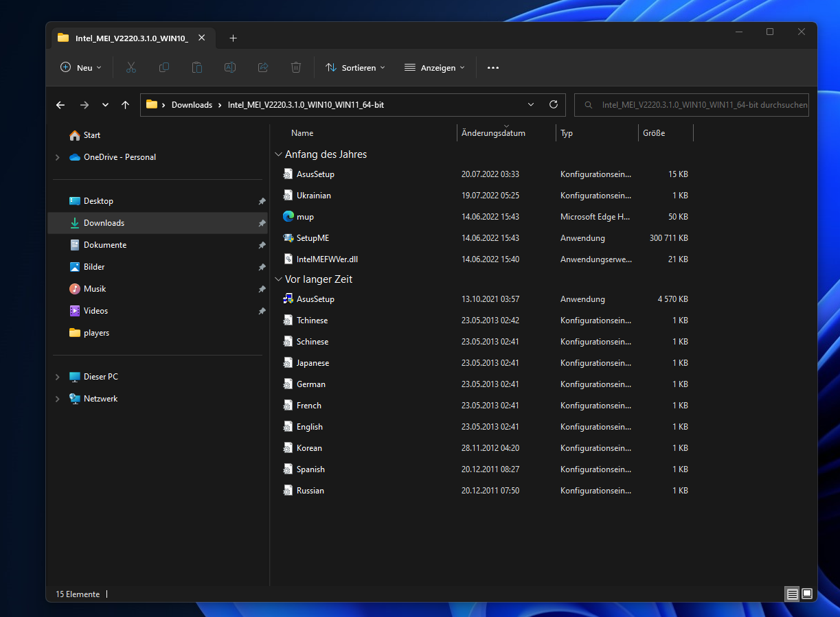Viewport: 840px width, 617px height.
Task: Click the Cut scissors icon
Action: [x=130, y=67]
